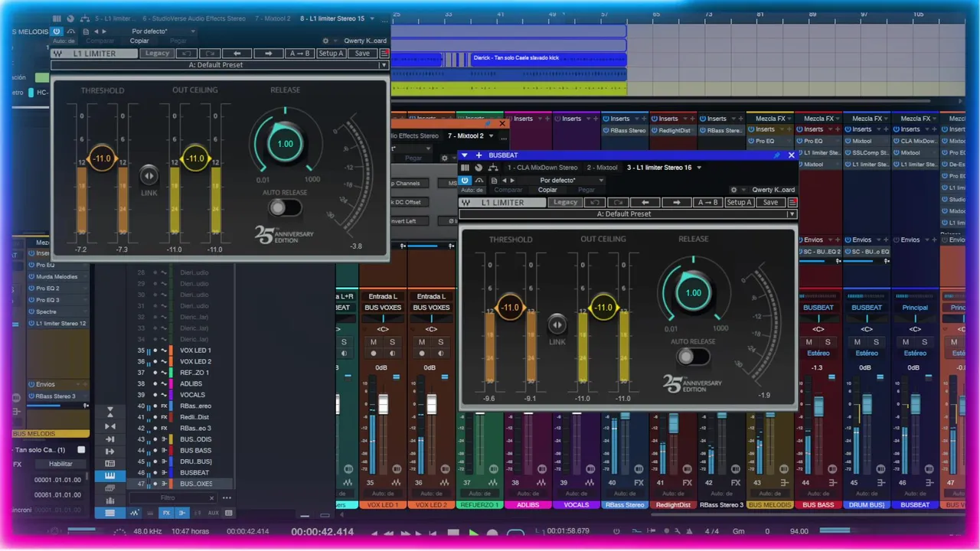Screen dimensions: 980x551
Task: Open preset file icon in BUSBEAT plugin header
Action: [495, 181]
